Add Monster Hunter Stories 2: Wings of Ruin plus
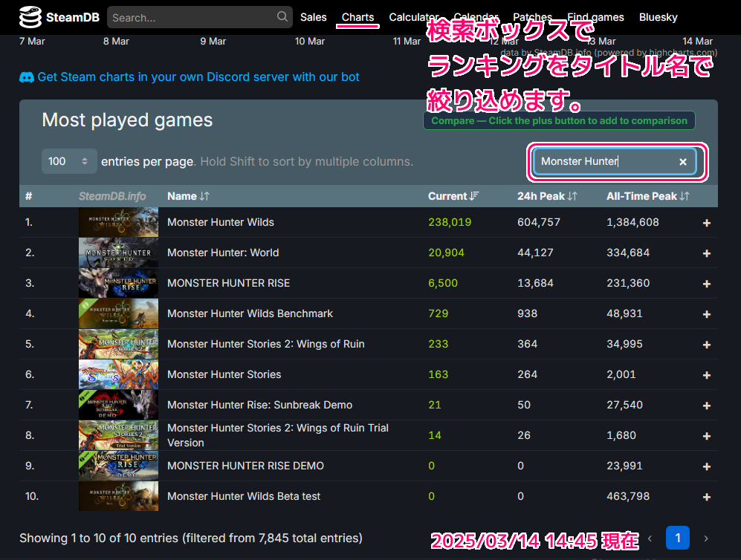Viewport: 741px width, 560px height. click(x=707, y=345)
